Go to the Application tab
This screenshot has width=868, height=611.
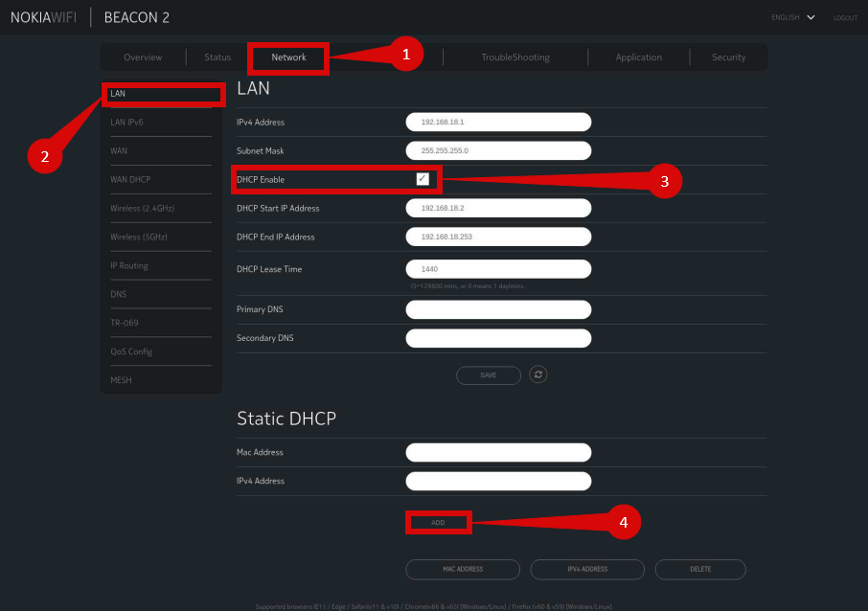(638, 57)
